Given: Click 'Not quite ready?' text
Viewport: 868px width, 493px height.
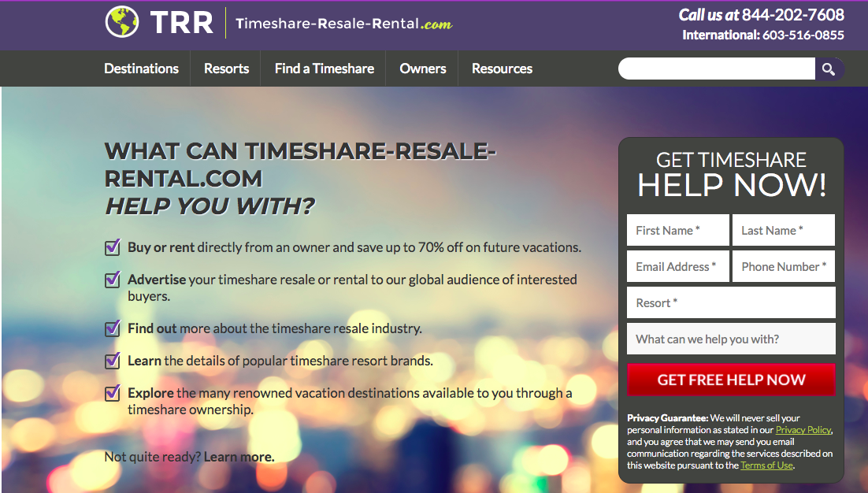Looking at the screenshot, I should [x=153, y=457].
